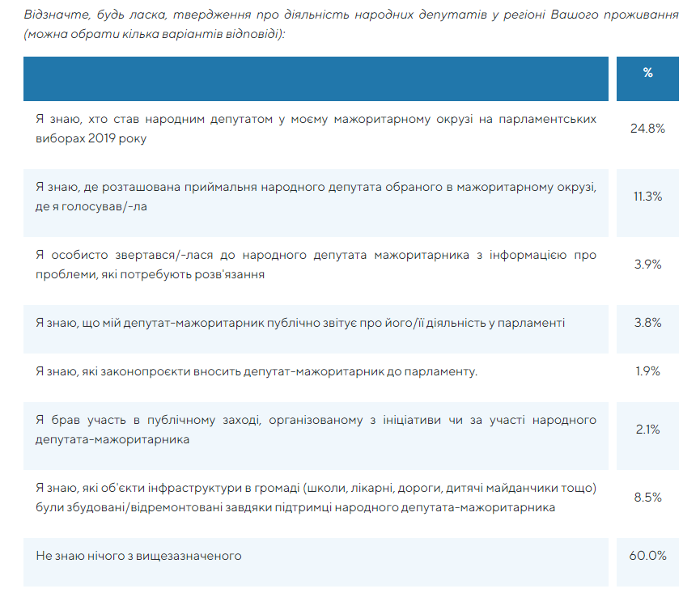Select 'Не знаю нічого з вищезазначеного' row

pyautogui.click(x=139, y=556)
